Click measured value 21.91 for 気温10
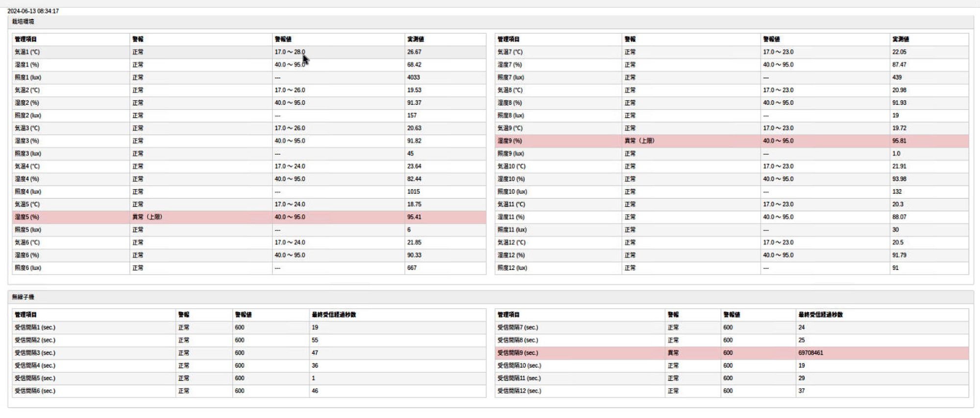 coord(899,167)
